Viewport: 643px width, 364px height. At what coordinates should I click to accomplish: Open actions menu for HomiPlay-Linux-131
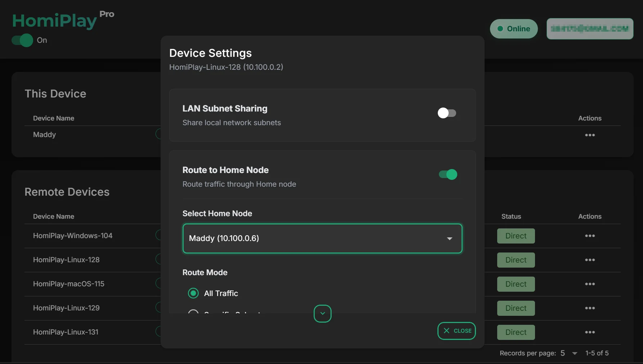(590, 332)
